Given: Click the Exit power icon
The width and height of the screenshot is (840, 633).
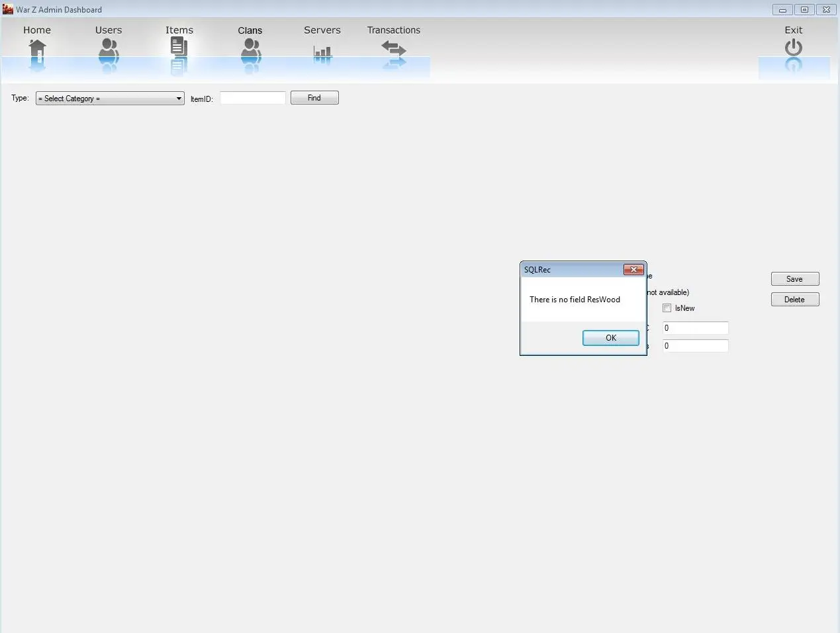Looking at the screenshot, I should pos(794,48).
